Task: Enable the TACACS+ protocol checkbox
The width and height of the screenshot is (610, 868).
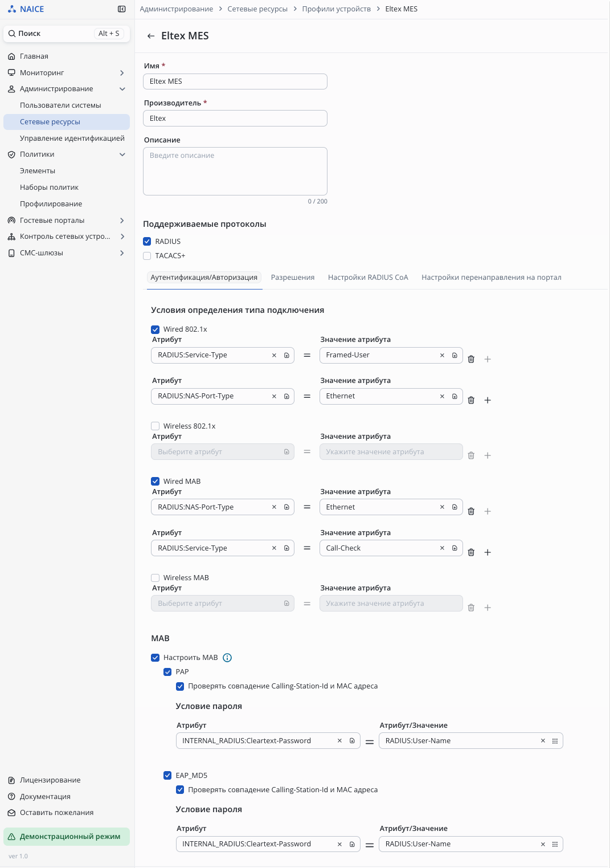Action: tap(147, 256)
